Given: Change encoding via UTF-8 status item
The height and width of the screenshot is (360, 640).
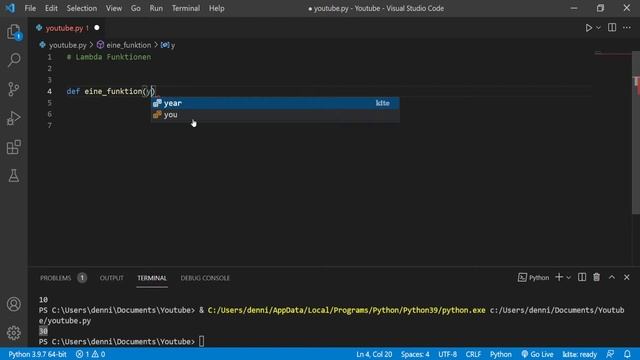Looking at the screenshot, I should (x=447, y=354).
